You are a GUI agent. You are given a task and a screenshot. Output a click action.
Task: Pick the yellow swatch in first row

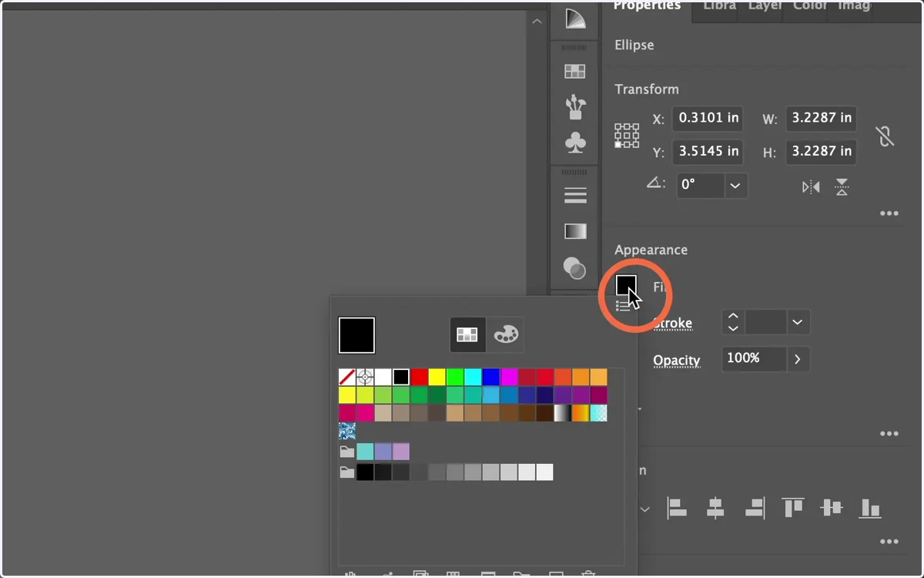pos(437,377)
